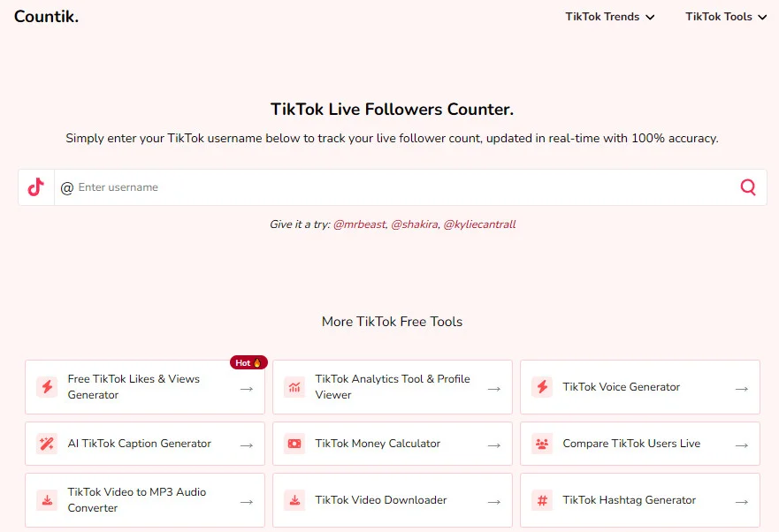The image size is (779, 532).
Task: Open AI TikTok Caption Generator
Action: [x=145, y=444]
